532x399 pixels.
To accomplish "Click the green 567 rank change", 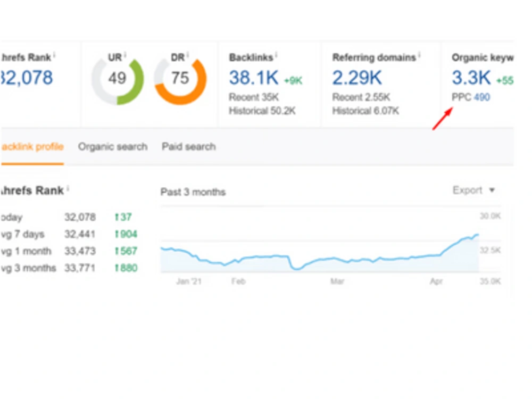I will (126, 251).
